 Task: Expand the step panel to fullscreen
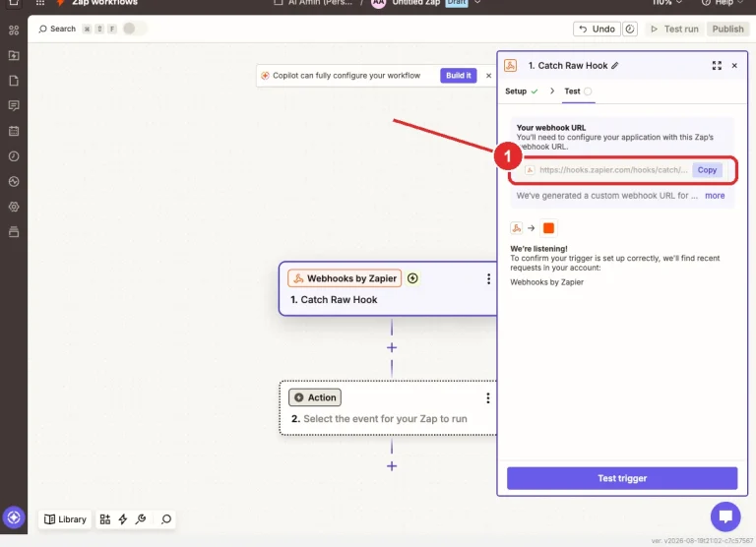717,66
